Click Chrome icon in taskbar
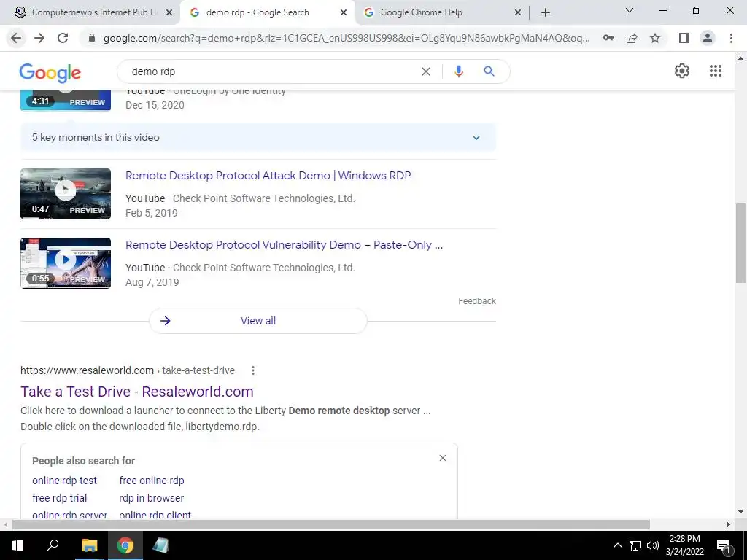The height and width of the screenshot is (560, 747). 125,545
